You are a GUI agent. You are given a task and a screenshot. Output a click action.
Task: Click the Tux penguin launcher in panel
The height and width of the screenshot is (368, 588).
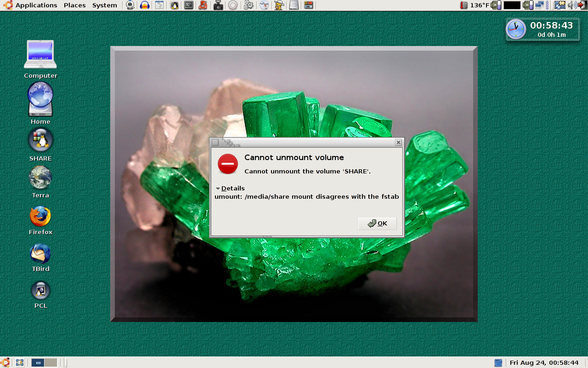click(x=174, y=5)
